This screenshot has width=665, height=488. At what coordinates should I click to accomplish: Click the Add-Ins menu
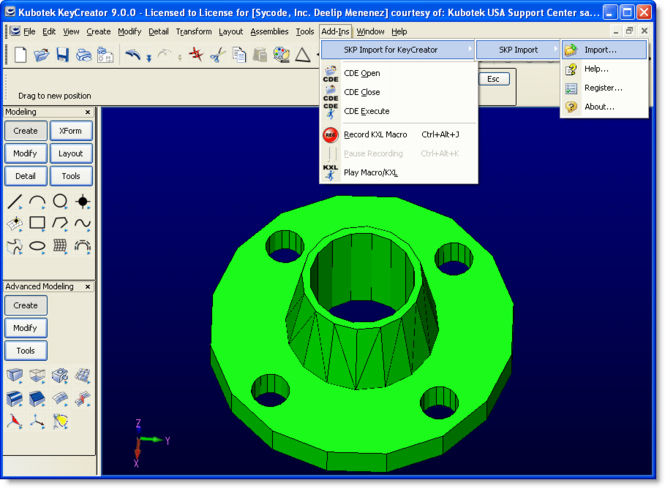pyautogui.click(x=335, y=32)
